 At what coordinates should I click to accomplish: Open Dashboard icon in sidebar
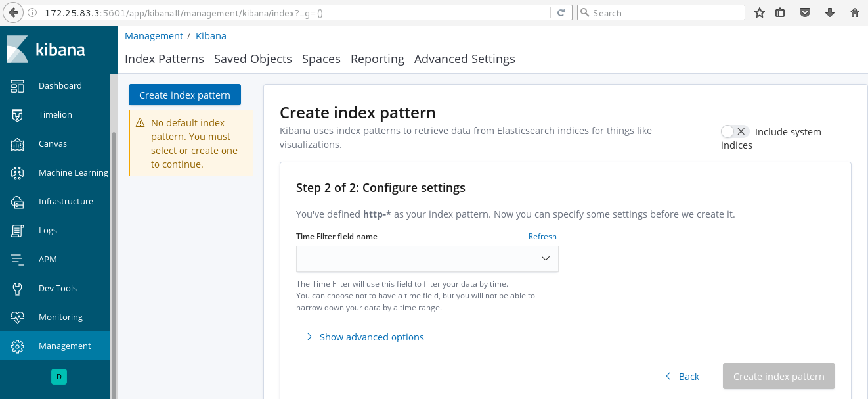click(18, 86)
